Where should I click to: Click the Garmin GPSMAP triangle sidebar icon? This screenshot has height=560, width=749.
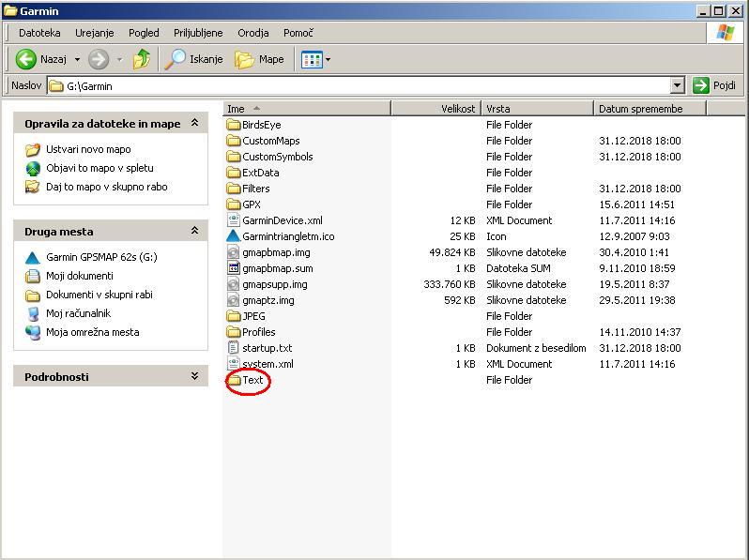point(33,257)
